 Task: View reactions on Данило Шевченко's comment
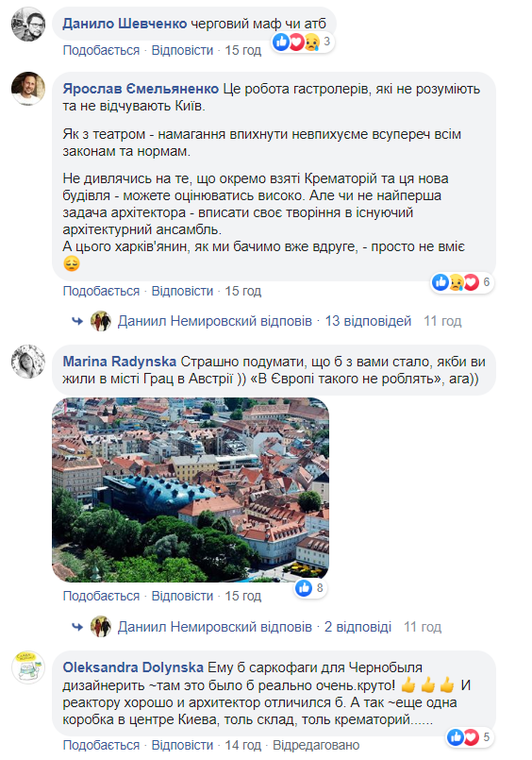tap(302, 42)
